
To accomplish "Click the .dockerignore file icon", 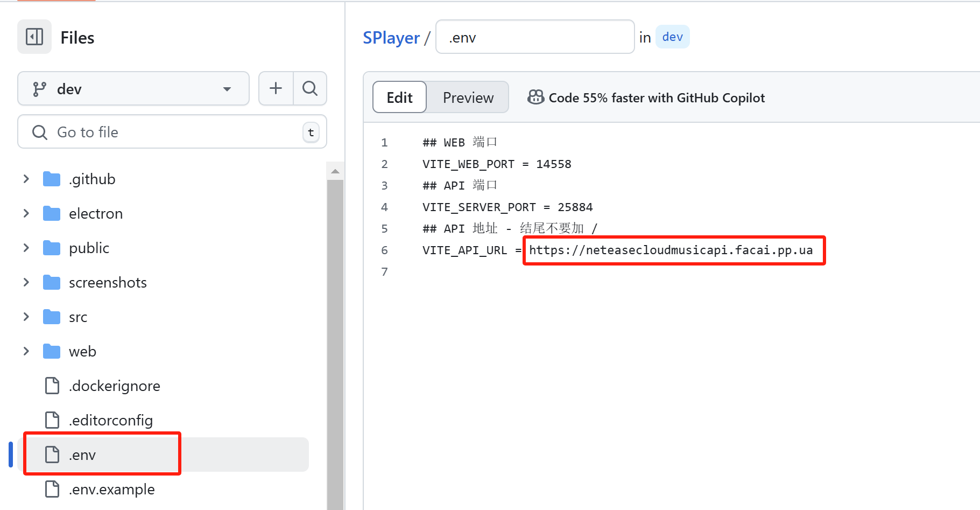I will [x=52, y=386].
